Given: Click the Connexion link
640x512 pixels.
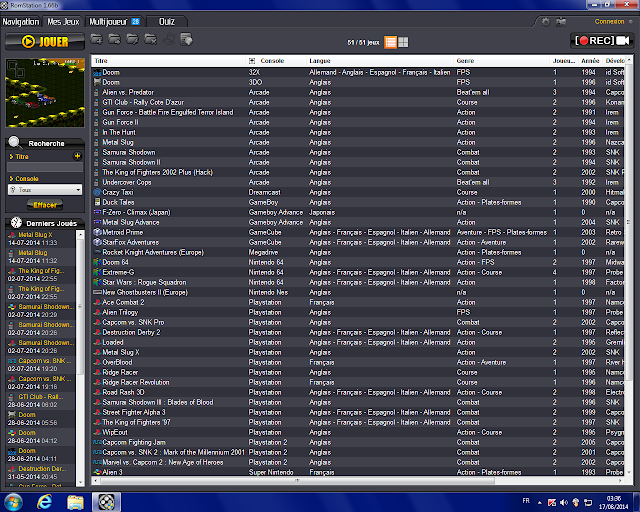Looking at the screenshot, I should (609, 22).
